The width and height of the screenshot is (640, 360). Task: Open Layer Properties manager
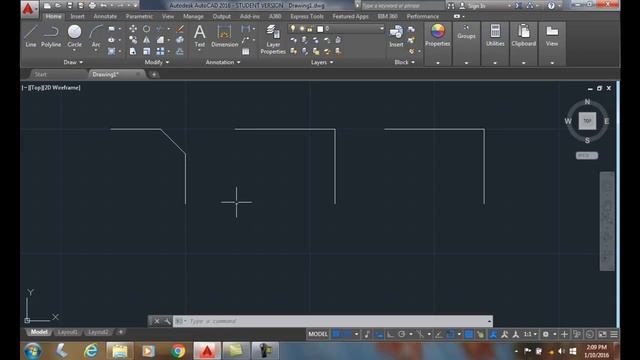pyautogui.click(x=273, y=39)
